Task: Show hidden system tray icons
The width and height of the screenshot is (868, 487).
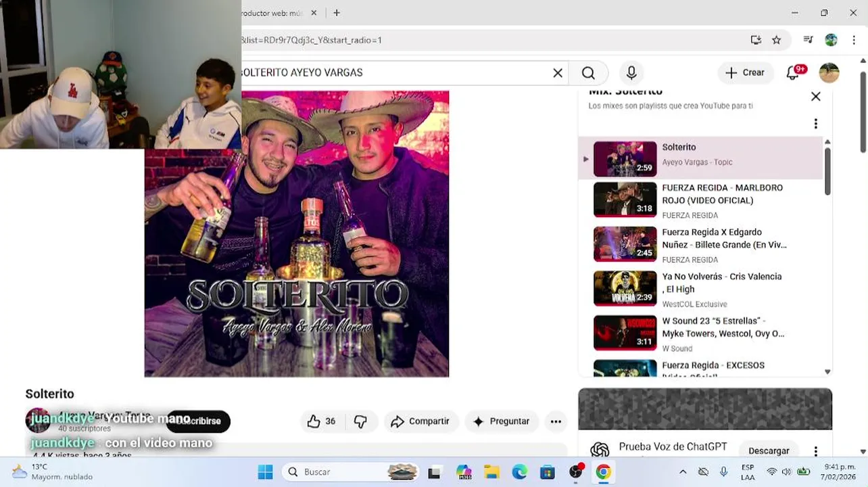Action: (683, 472)
